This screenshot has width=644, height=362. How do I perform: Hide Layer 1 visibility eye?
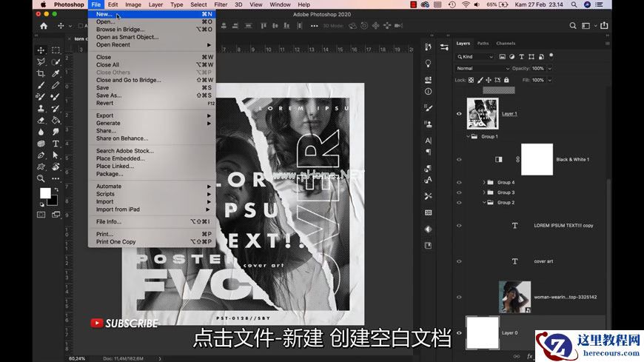pyautogui.click(x=459, y=114)
